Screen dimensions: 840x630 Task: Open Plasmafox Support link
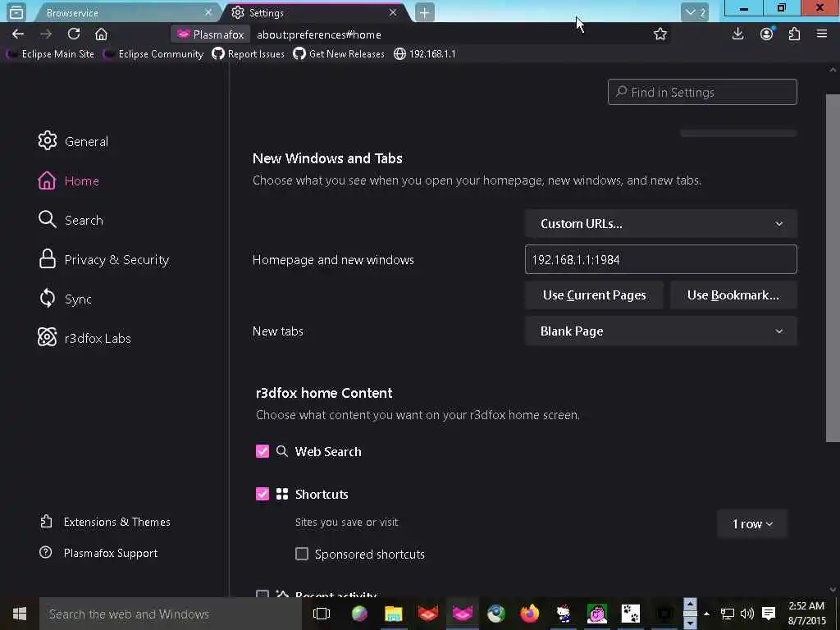pos(99,553)
